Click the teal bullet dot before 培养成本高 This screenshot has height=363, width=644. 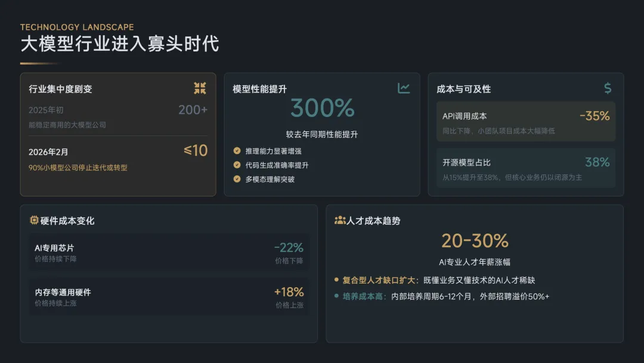coord(336,296)
